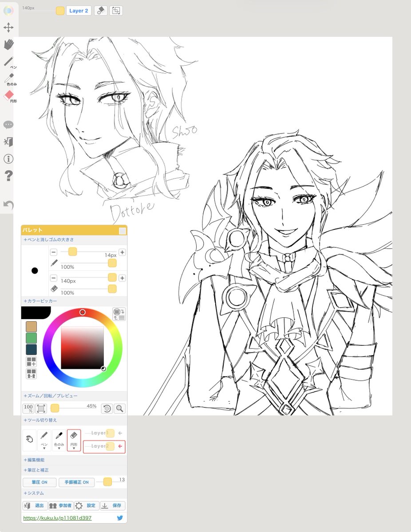Image resolution: width=411 pixels, height=532 pixels.
Task: Click the Twitter bird share icon
Action: [x=120, y=518]
